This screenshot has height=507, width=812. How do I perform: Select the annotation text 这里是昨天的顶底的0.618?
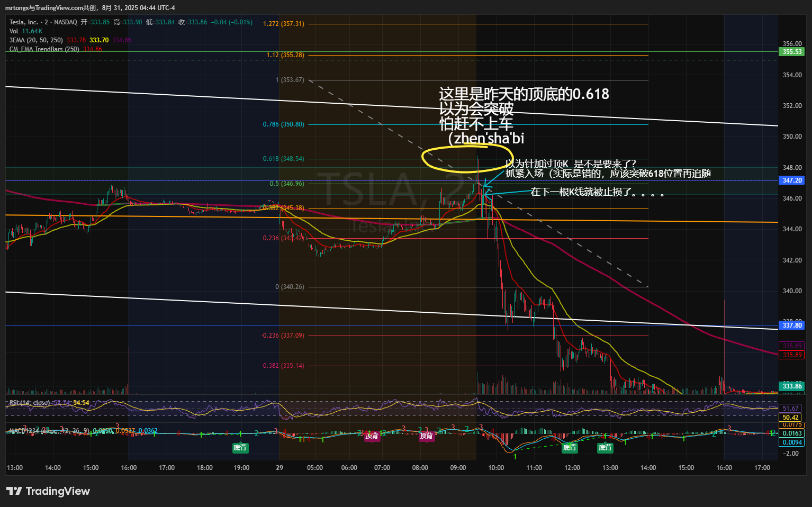tap(524, 94)
